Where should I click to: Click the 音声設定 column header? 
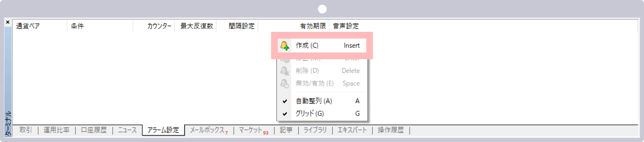pos(345,26)
